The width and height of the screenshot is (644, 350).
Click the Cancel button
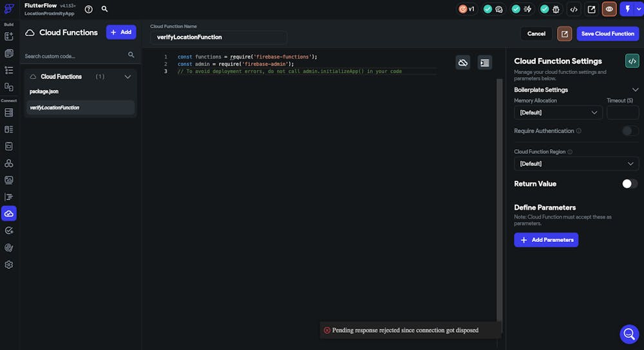[x=536, y=33]
